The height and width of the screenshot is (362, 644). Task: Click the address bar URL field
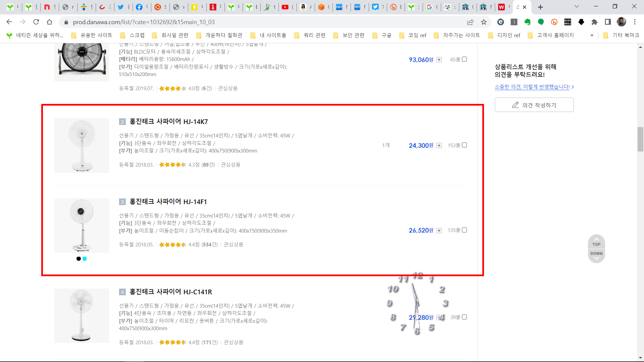coord(262,22)
